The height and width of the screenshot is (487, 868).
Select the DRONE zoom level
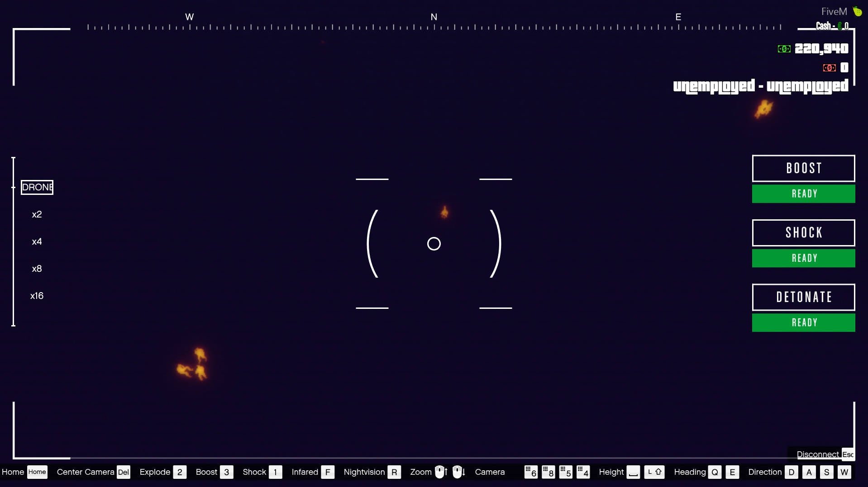click(37, 187)
